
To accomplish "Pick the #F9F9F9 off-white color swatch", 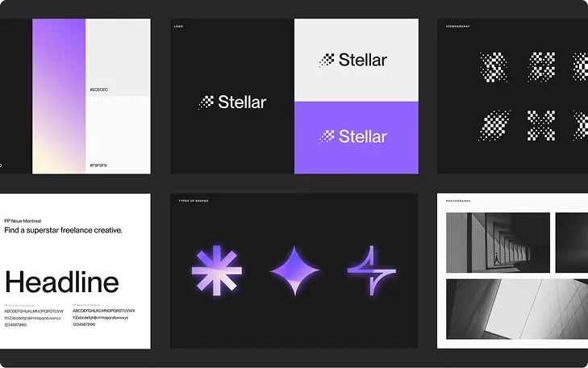I will pyautogui.click(x=118, y=135).
